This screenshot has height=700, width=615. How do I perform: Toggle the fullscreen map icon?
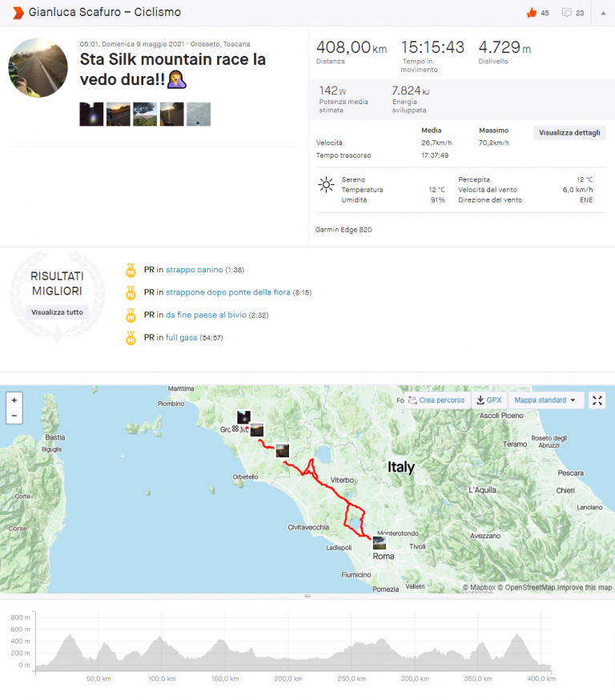pyautogui.click(x=597, y=400)
